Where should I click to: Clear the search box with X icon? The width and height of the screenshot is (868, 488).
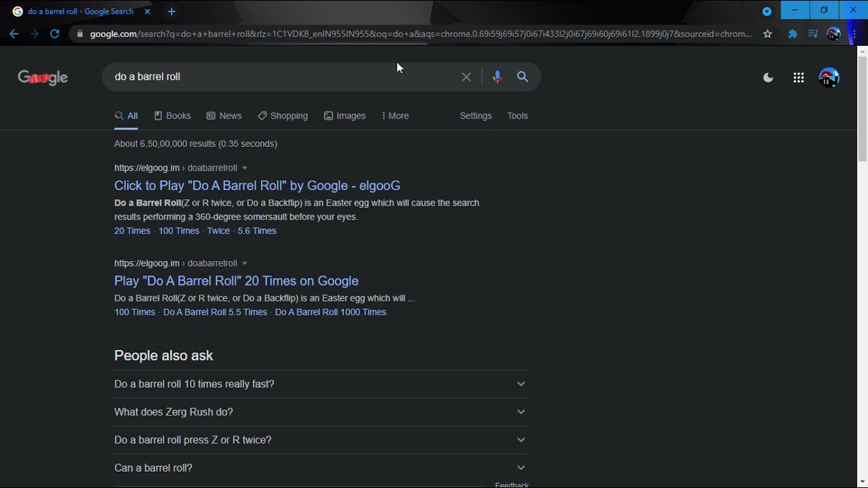466,77
